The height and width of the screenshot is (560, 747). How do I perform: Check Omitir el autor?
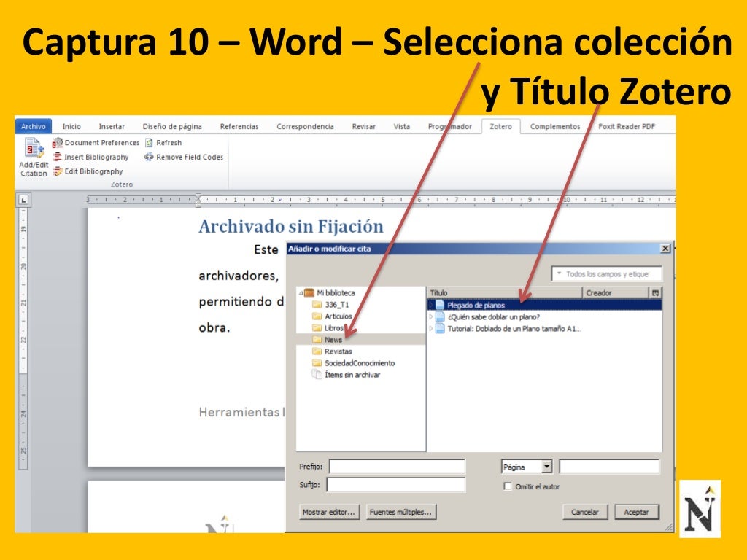pos(508,486)
